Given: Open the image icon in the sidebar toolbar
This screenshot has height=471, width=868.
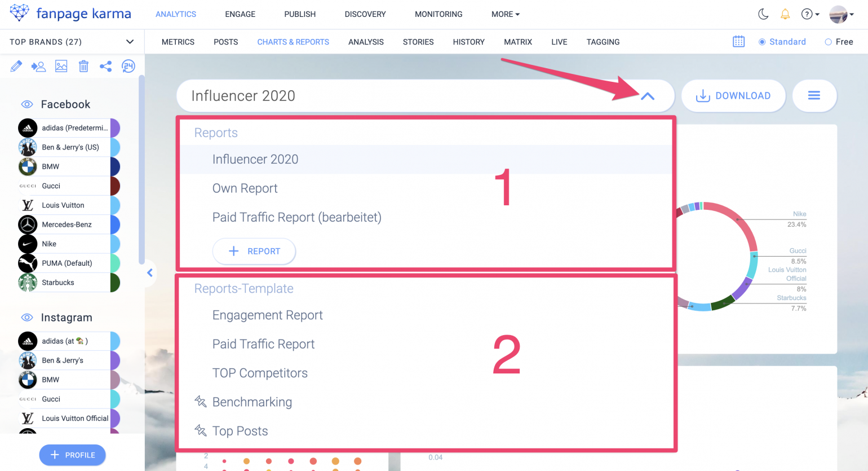Looking at the screenshot, I should (61, 66).
